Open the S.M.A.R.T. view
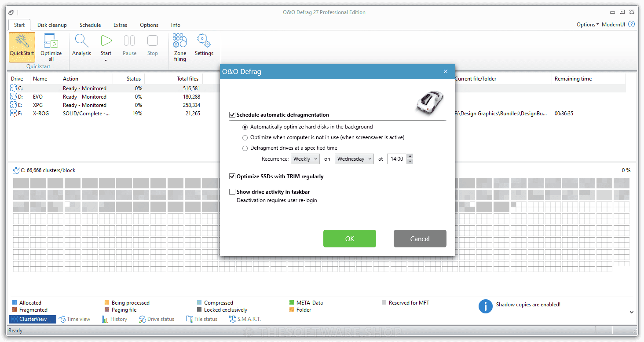644x342 pixels. tap(245, 319)
